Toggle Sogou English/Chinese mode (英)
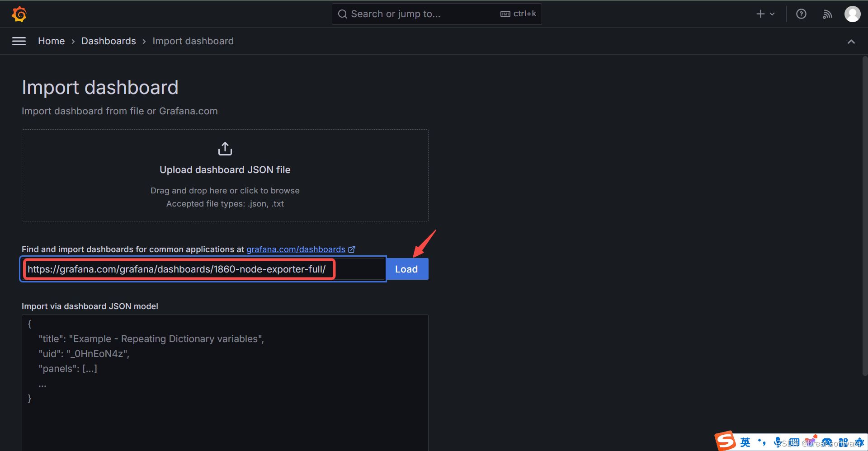The width and height of the screenshot is (868, 451). pyautogui.click(x=745, y=442)
